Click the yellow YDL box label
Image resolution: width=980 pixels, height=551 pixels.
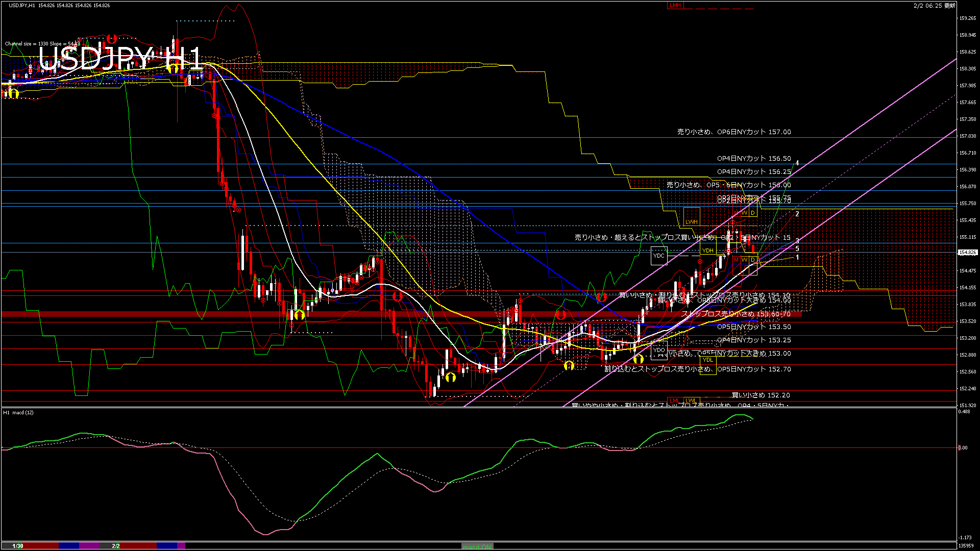[x=707, y=360]
